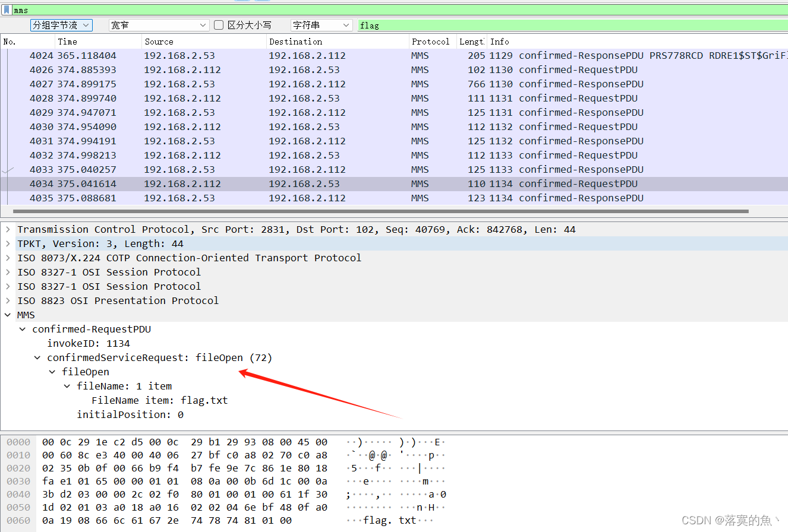Click hex offset 0000 row
Viewport: 788px width, 532px height.
[18, 442]
